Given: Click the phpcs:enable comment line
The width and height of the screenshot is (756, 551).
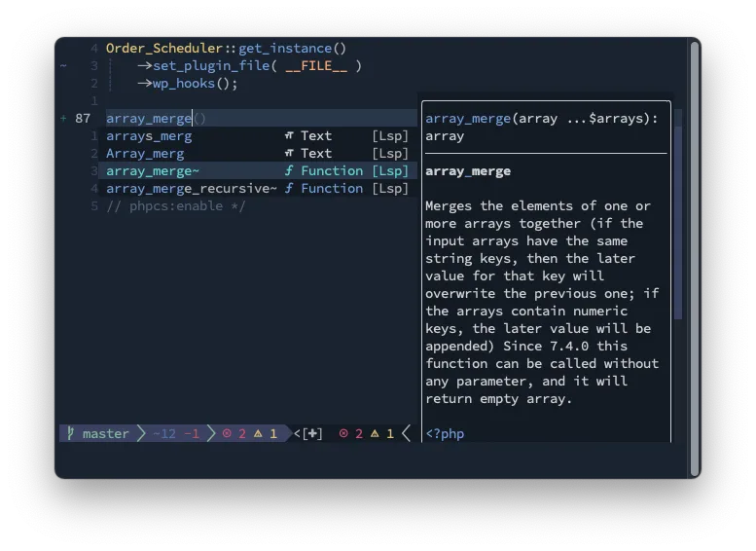Looking at the screenshot, I should [x=176, y=206].
